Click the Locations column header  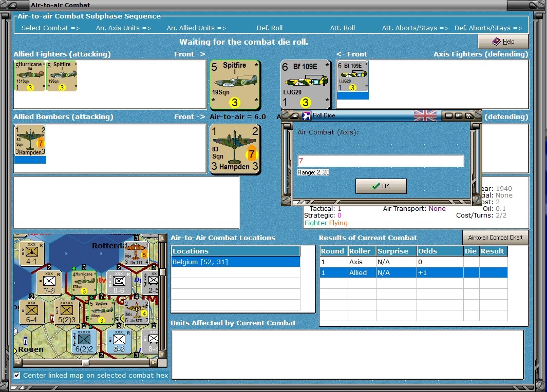click(x=235, y=251)
